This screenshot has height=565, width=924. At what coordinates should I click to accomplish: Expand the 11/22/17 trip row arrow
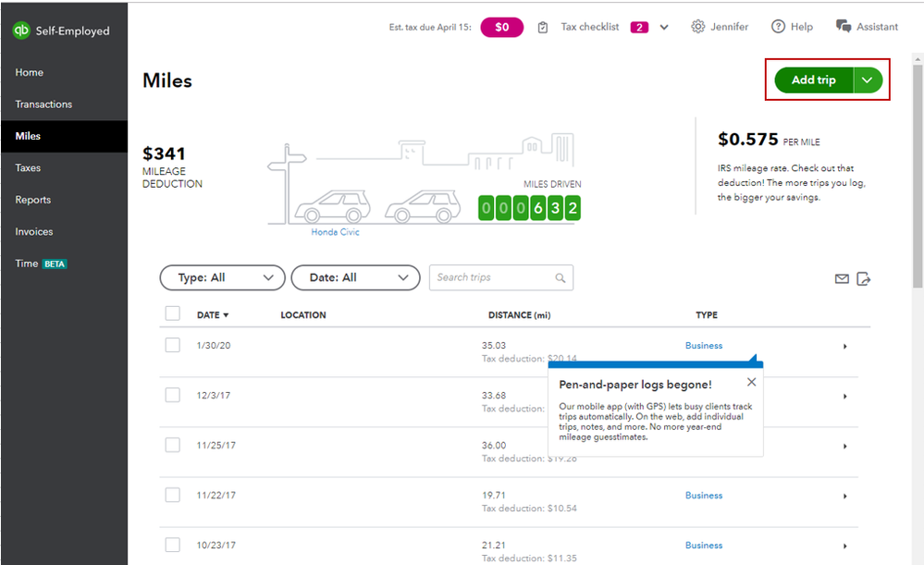click(845, 496)
